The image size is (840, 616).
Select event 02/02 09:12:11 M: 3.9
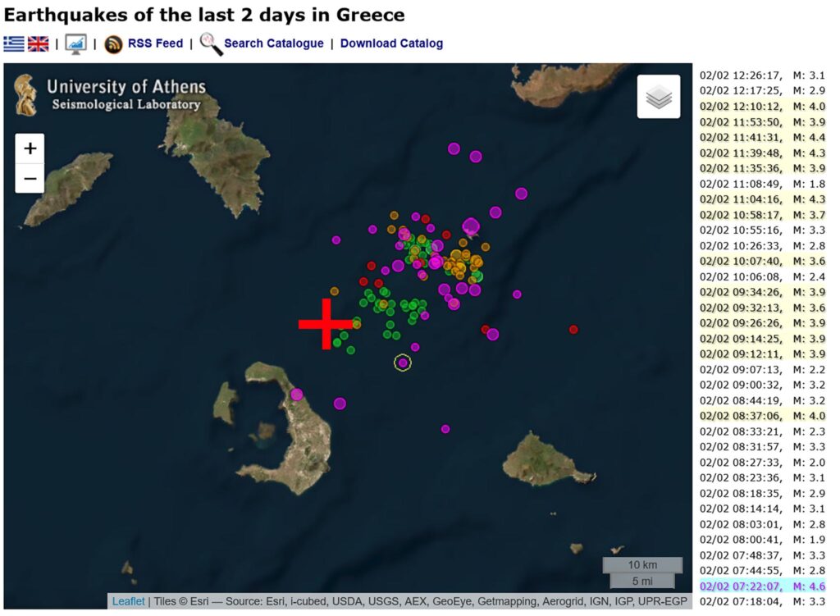click(762, 354)
